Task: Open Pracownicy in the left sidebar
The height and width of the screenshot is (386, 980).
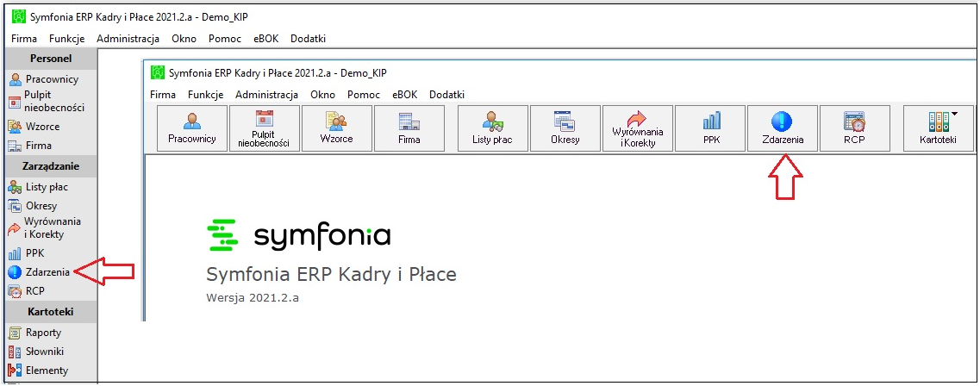Action: tap(44, 79)
